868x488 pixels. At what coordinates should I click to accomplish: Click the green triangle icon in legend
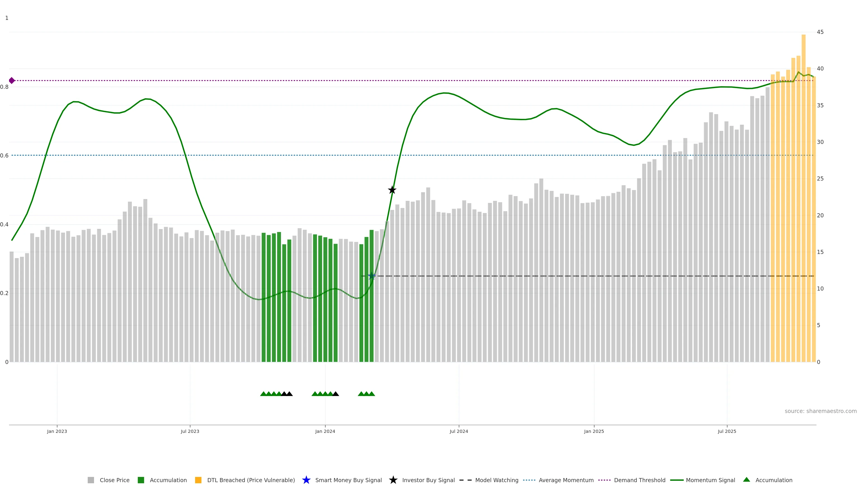pyautogui.click(x=746, y=480)
